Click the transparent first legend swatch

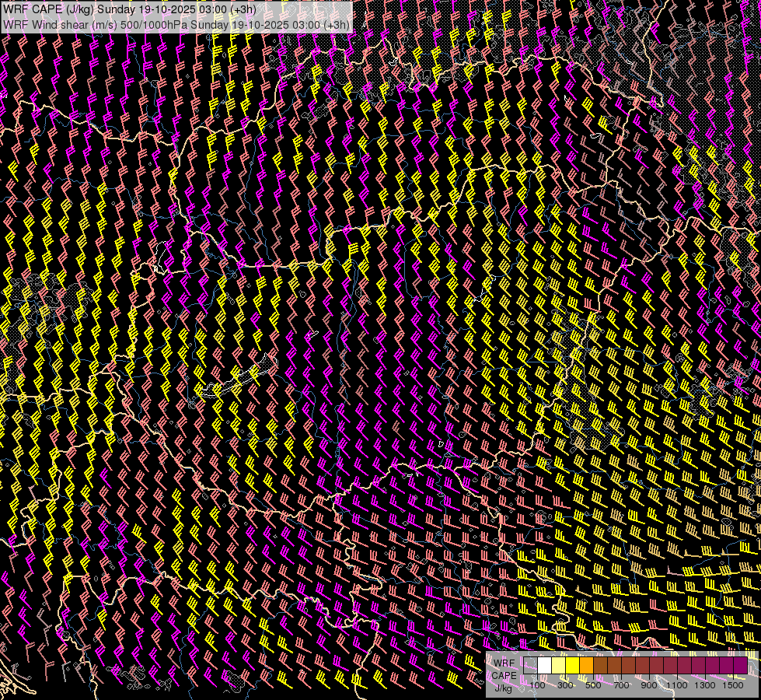pos(530,666)
